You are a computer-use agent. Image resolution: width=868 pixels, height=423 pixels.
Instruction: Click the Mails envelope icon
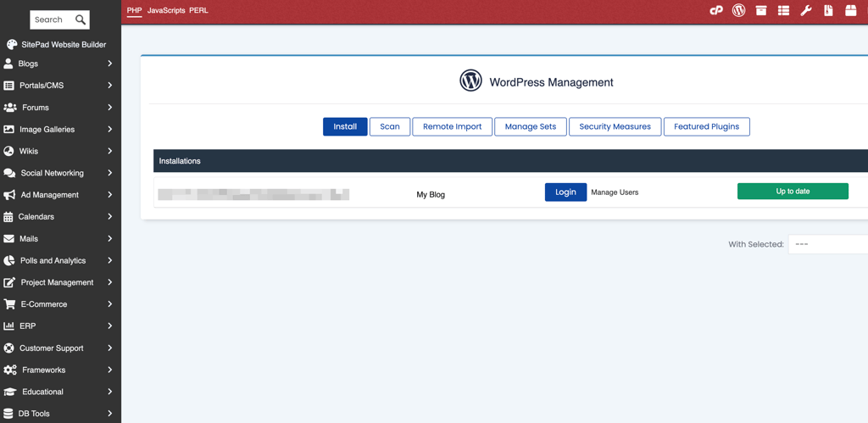point(8,239)
